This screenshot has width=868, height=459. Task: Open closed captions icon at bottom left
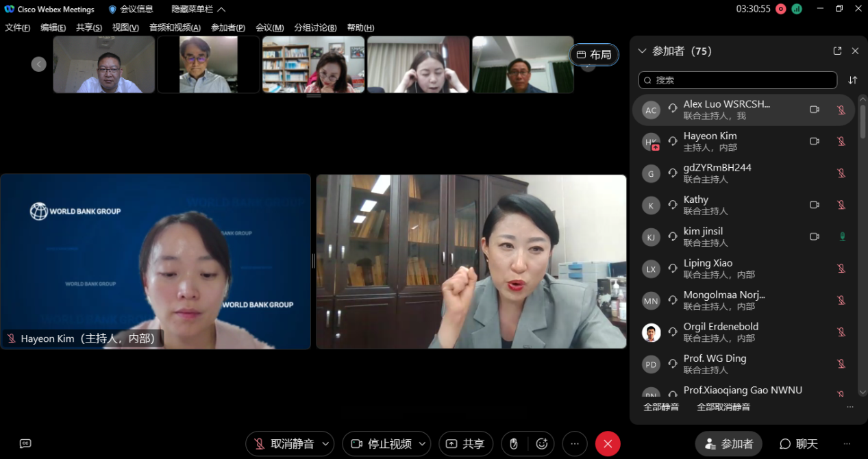point(25,444)
